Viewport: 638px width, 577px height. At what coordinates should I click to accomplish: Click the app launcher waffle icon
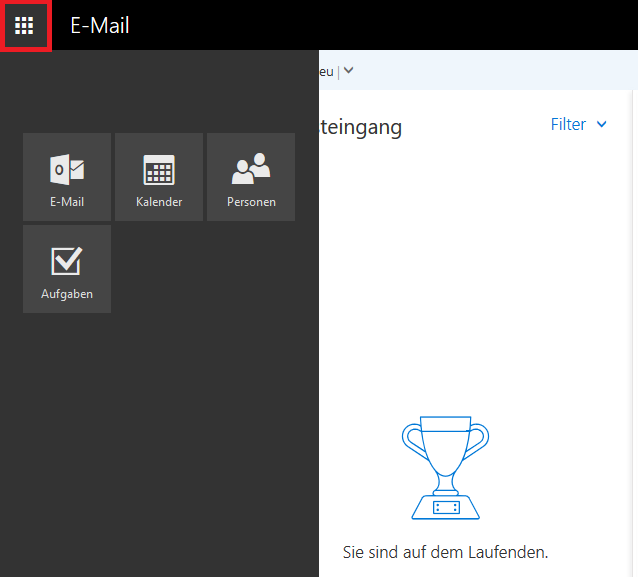click(x=25, y=25)
